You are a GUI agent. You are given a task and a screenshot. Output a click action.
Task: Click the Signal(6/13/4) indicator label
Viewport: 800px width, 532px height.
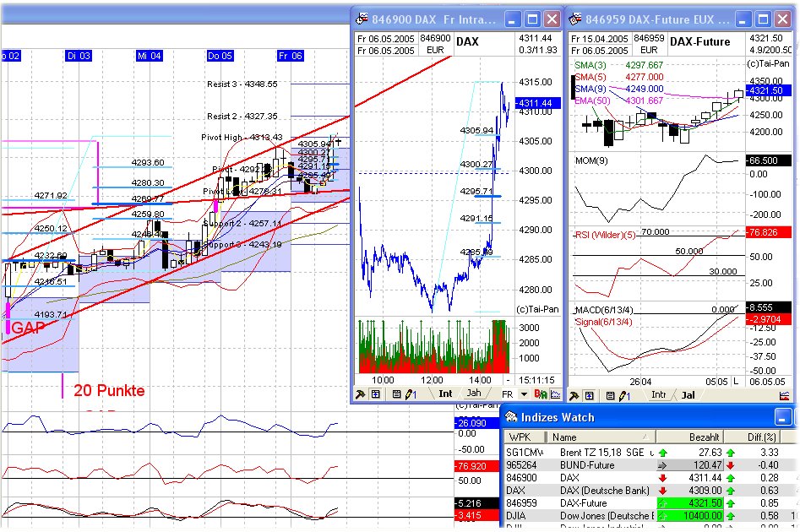603,322
